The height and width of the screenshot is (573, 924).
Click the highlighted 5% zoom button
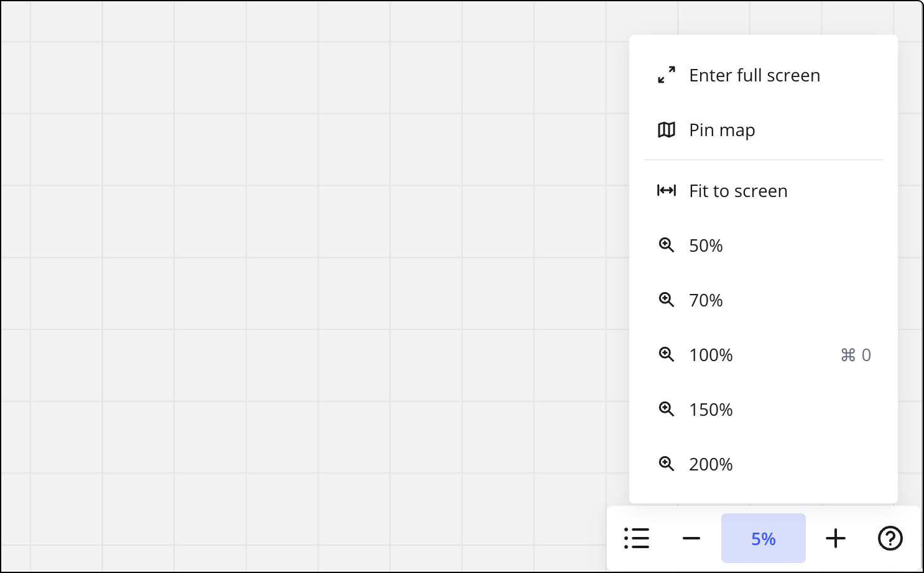(764, 538)
